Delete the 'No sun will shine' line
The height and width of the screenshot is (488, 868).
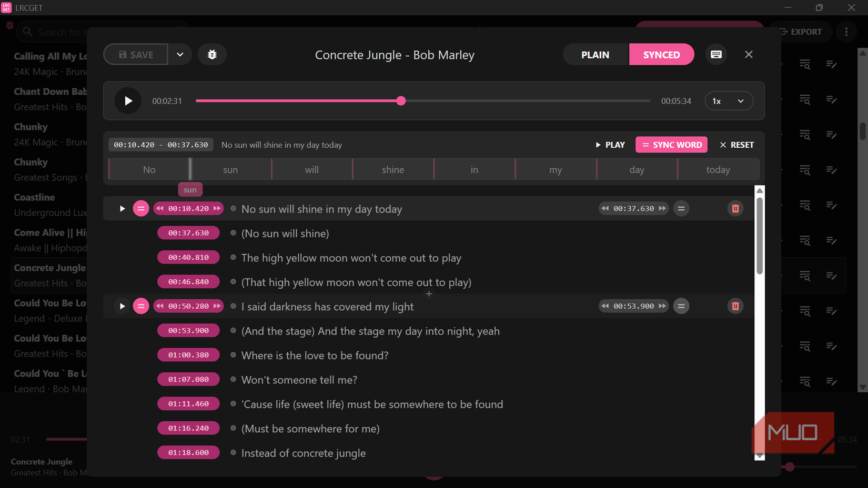735,209
